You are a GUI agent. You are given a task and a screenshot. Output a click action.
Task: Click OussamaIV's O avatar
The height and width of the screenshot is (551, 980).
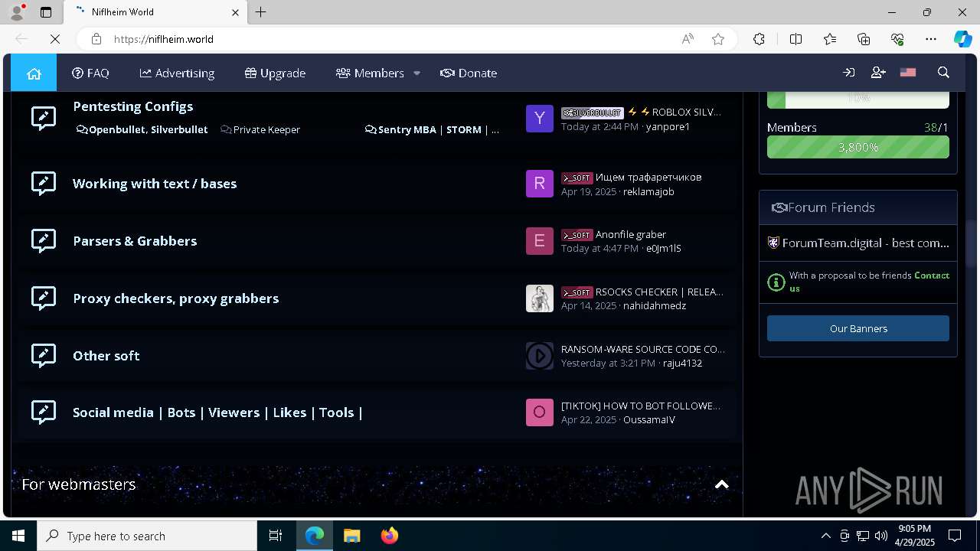click(540, 412)
